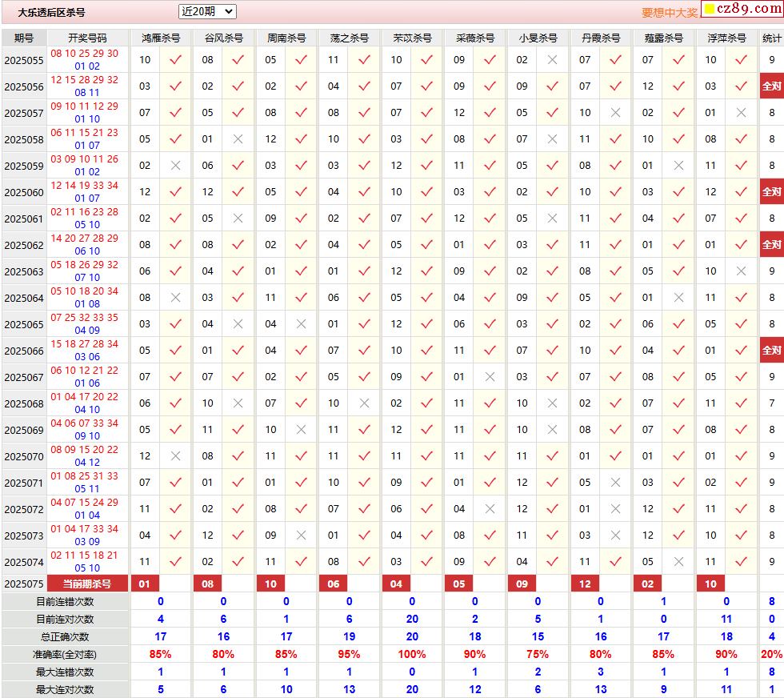This screenshot has width=784, height=698.
Task: Click draw numbers 02 11 15 18 21
Action: point(85,556)
